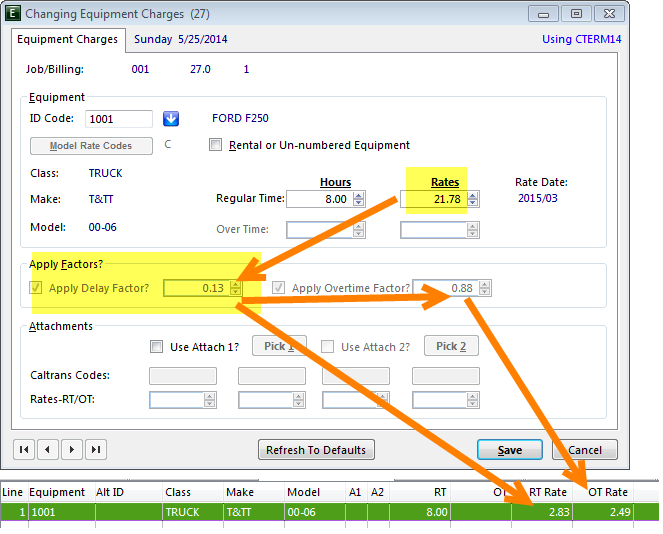Image resolution: width=663 pixels, height=534 pixels.
Task: Click the Over Time rate spinner
Action: tap(473, 230)
